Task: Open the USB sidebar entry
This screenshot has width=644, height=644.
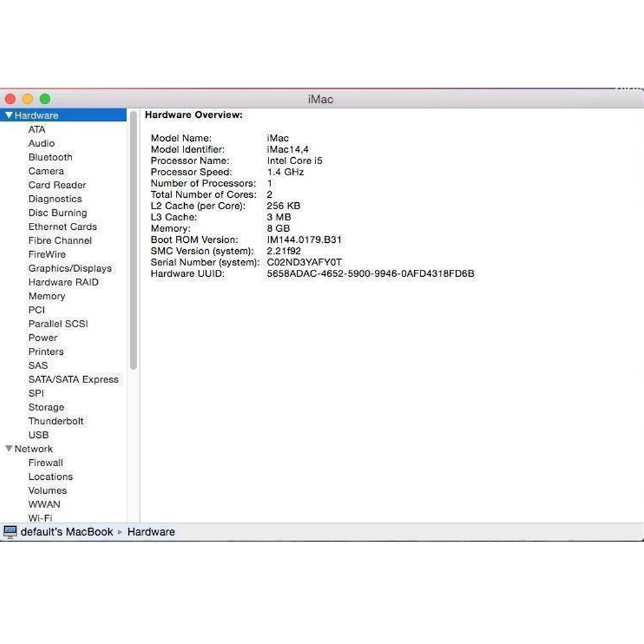Action: [38, 435]
